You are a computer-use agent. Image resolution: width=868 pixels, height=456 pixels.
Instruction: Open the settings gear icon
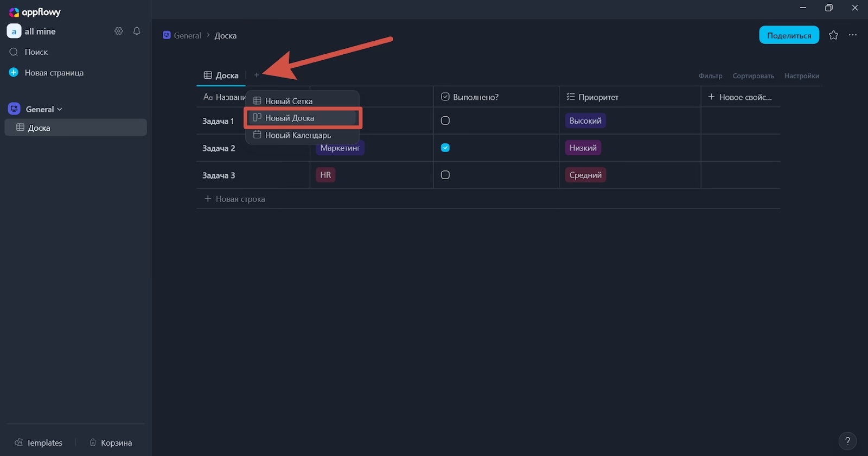[x=119, y=31]
